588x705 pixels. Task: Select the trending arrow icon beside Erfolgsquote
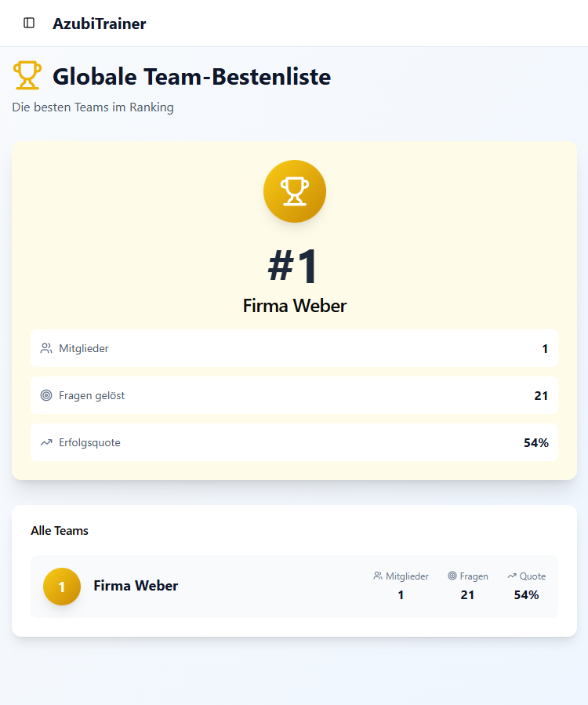click(x=49, y=442)
